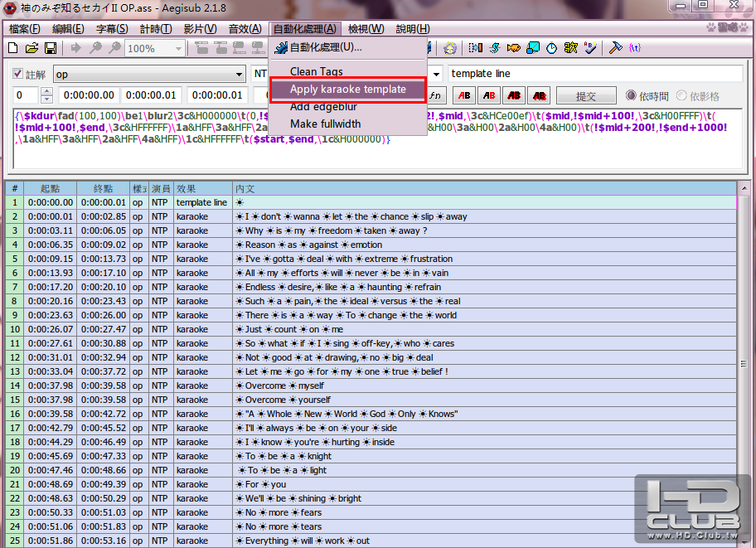The image size is (756, 548).
Task: Open the 檔案(F) menu
Action: coord(25,29)
